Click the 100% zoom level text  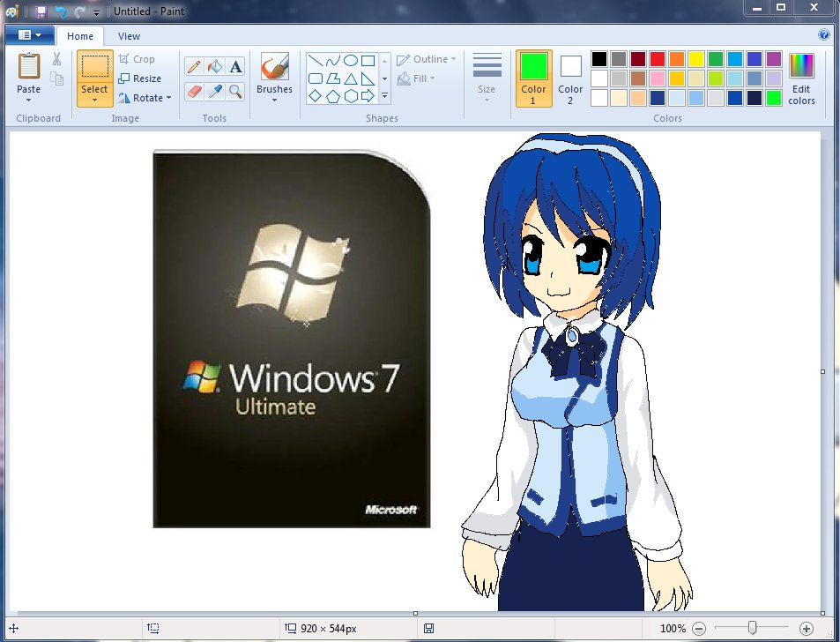[x=673, y=628]
